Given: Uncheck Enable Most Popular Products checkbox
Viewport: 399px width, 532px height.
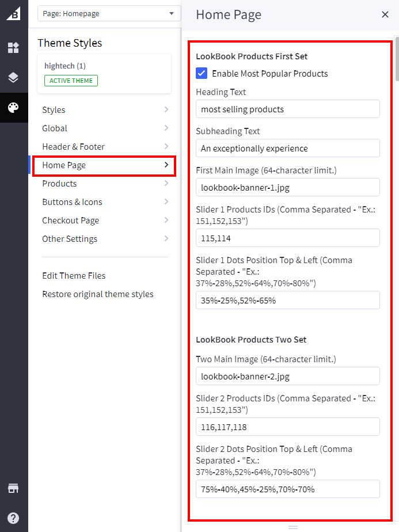Looking at the screenshot, I should (202, 73).
